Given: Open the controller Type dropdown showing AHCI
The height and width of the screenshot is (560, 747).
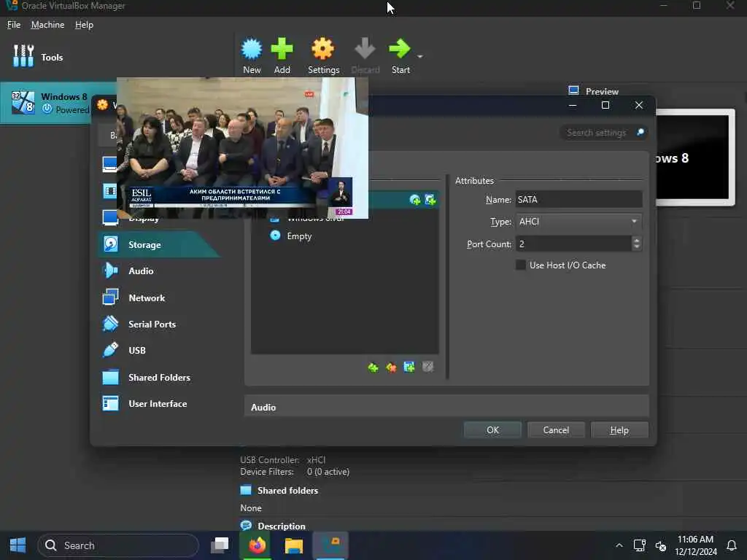Looking at the screenshot, I should (x=578, y=222).
